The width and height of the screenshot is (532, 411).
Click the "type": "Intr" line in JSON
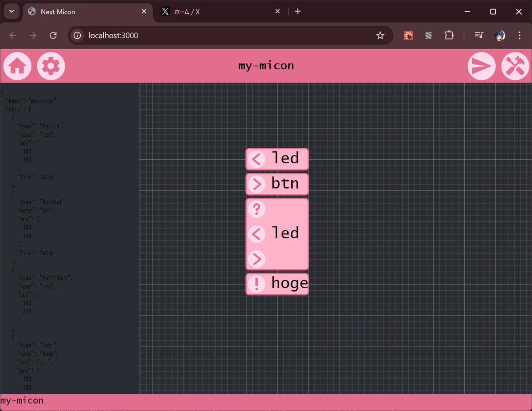(38, 345)
